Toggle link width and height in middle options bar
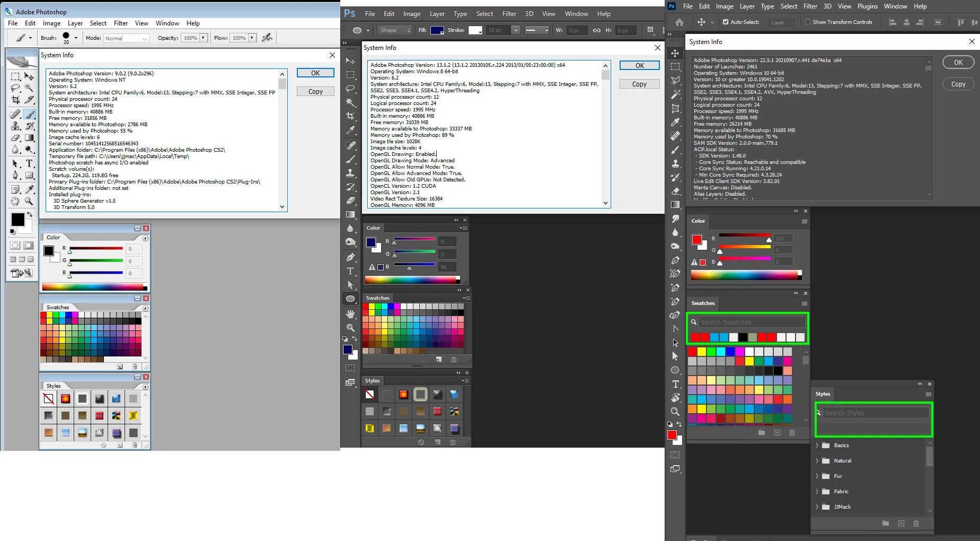Screen dimensions: 980x541 coord(597,30)
